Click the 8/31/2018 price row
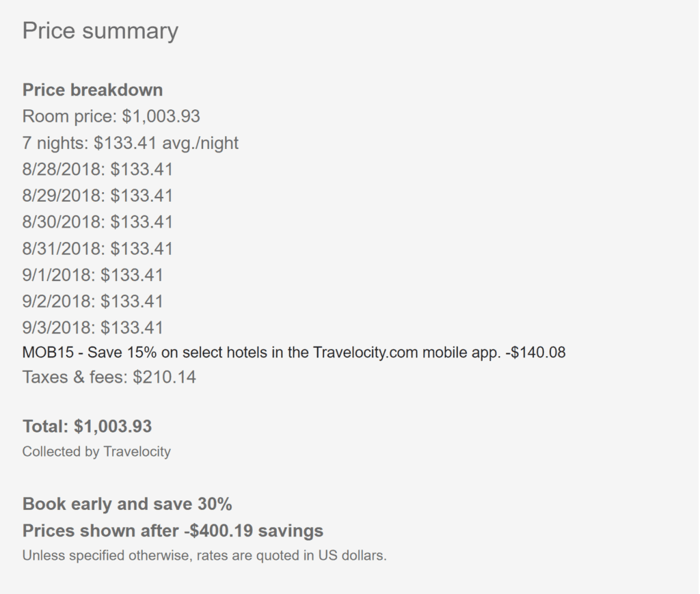The height and width of the screenshot is (594, 700). 98,249
